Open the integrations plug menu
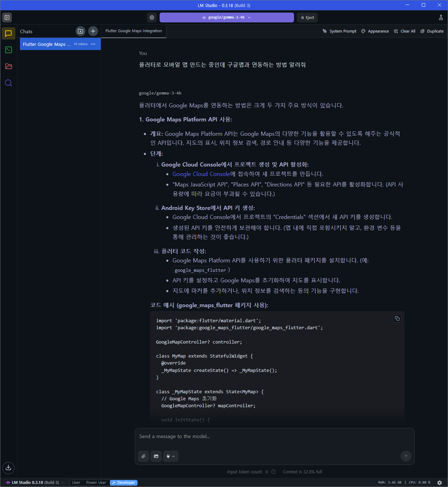This screenshot has height=487, width=448. [171, 456]
